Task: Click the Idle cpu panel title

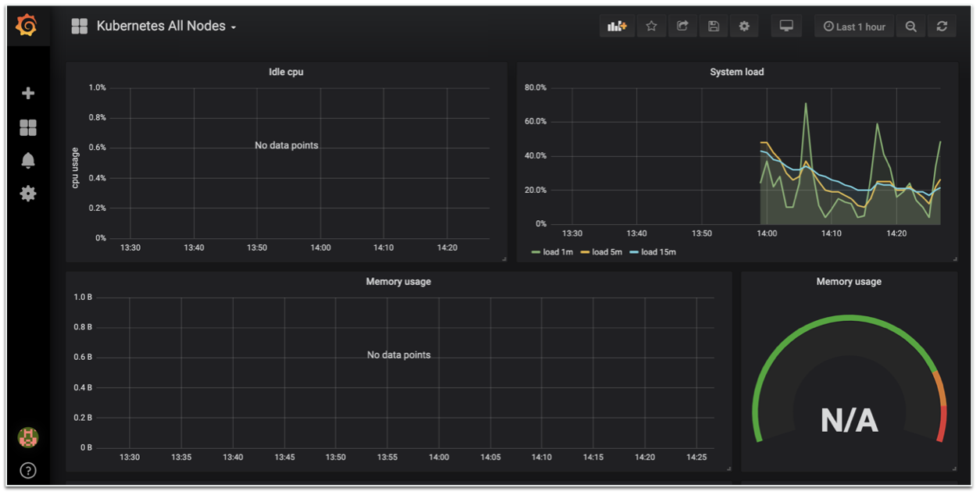Action: pyautogui.click(x=286, y=72)
